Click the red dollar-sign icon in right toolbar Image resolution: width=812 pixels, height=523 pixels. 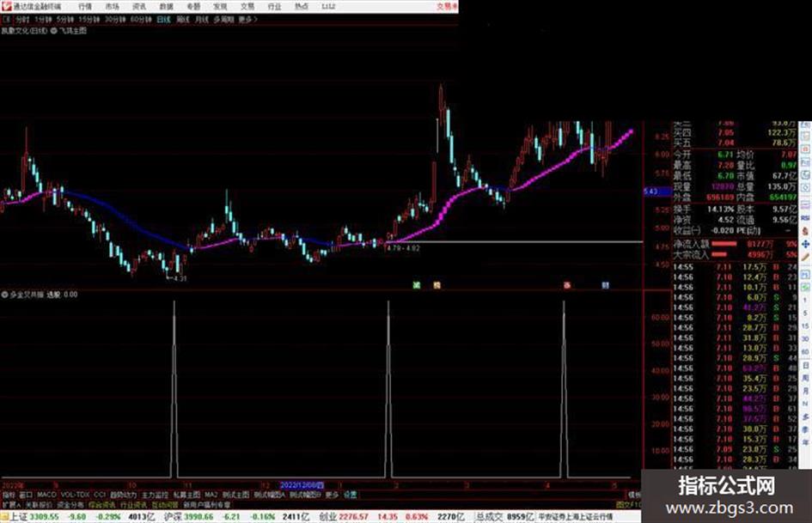click(x=805, y=231)
